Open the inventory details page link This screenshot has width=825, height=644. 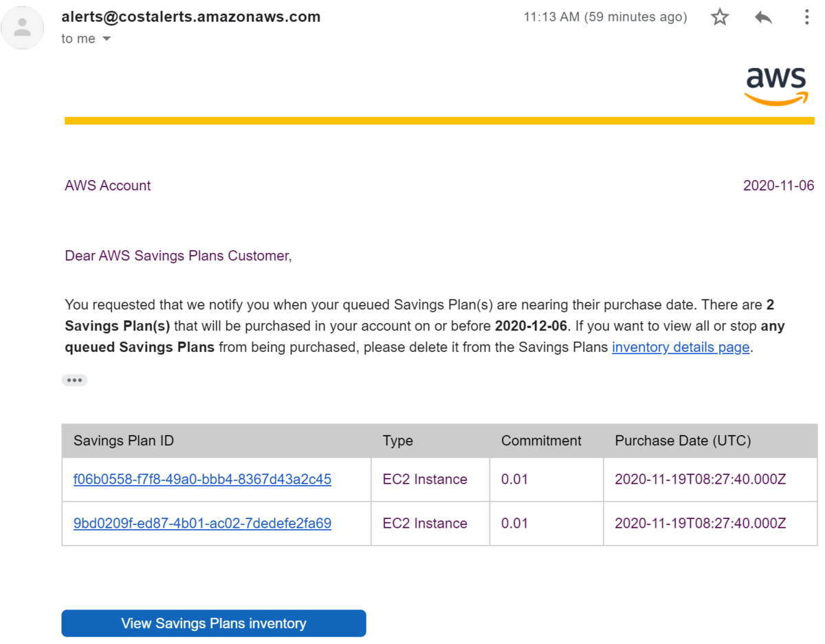681,347
